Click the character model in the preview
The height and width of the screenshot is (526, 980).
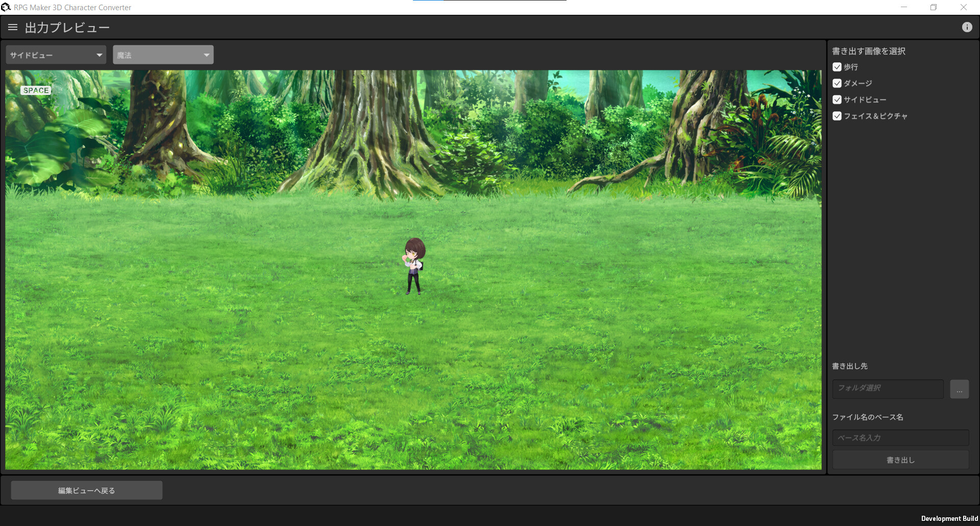coord(413,266)
